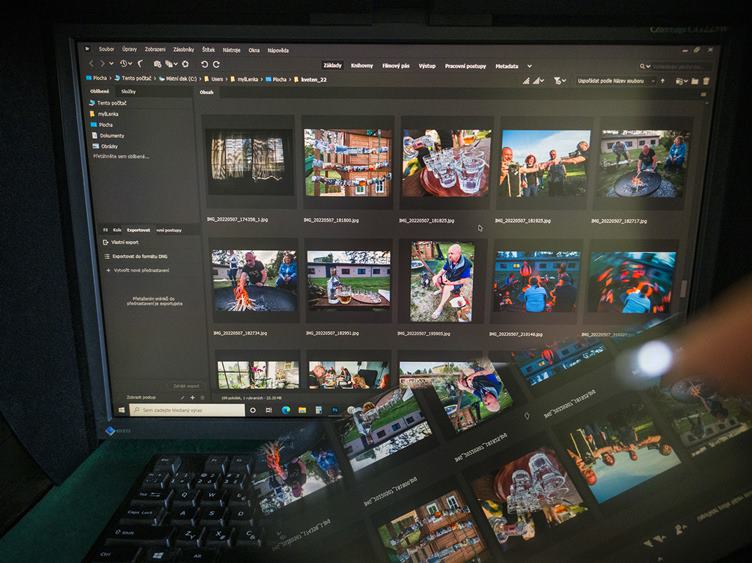Image resolution: width=752 pixels, height=563 pixels.
Task: Switch to the Filmový pás workspace
Action: coord(396,66)
